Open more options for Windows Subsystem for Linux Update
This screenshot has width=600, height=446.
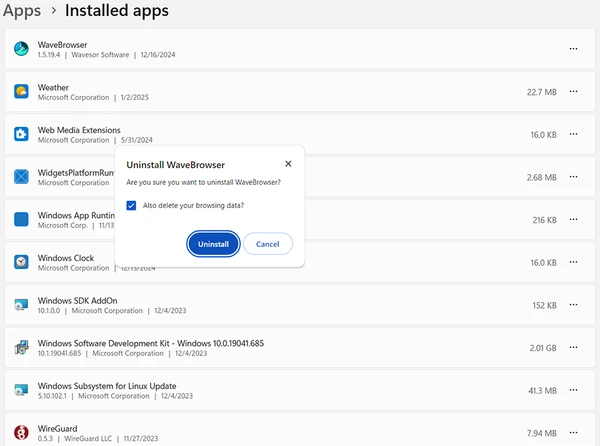573,390
